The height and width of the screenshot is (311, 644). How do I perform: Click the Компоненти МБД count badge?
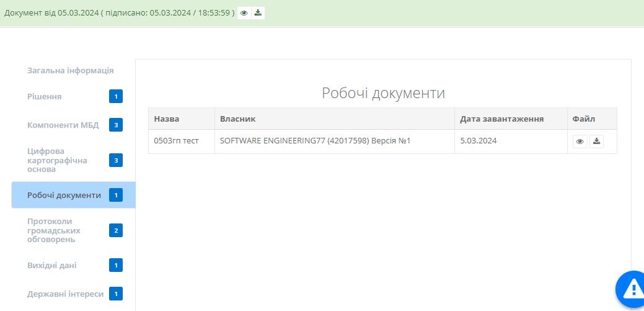tap(116, 125)
